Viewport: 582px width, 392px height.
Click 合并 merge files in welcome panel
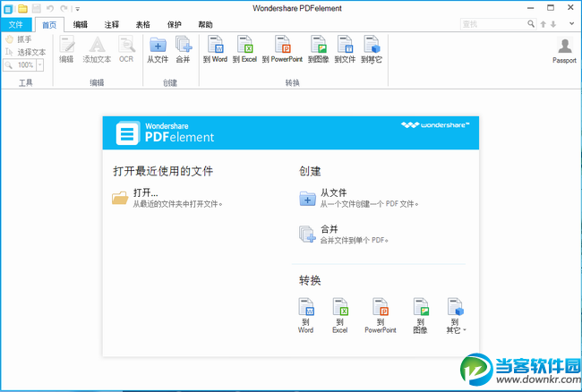[344, 234]
